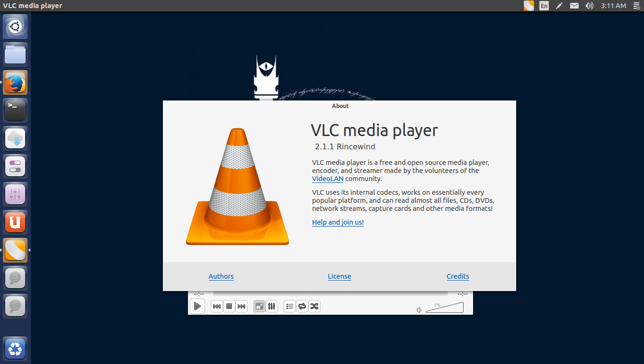Launch Firefox from the dock
The image size is (644, 364).
pyautogui.click(x=15, y=82)
